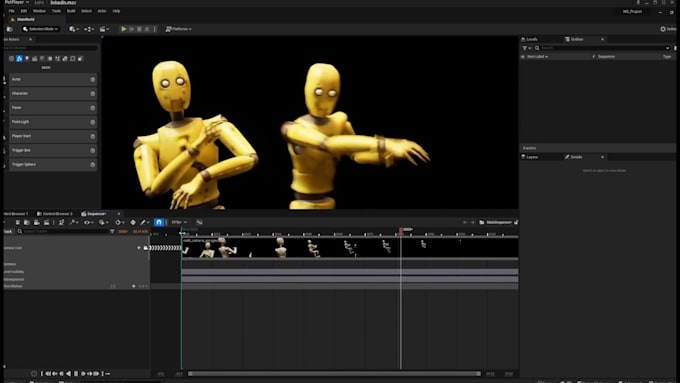The height and width of the screenshot is (383, 680).
Task: Open the Sequencer wrench actions dropdown
Action: 74,223
